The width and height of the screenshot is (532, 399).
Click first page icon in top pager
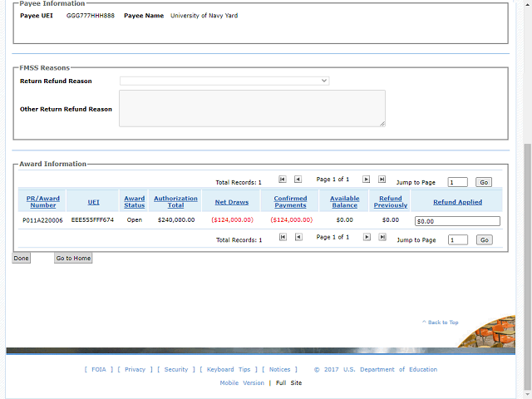283,179
